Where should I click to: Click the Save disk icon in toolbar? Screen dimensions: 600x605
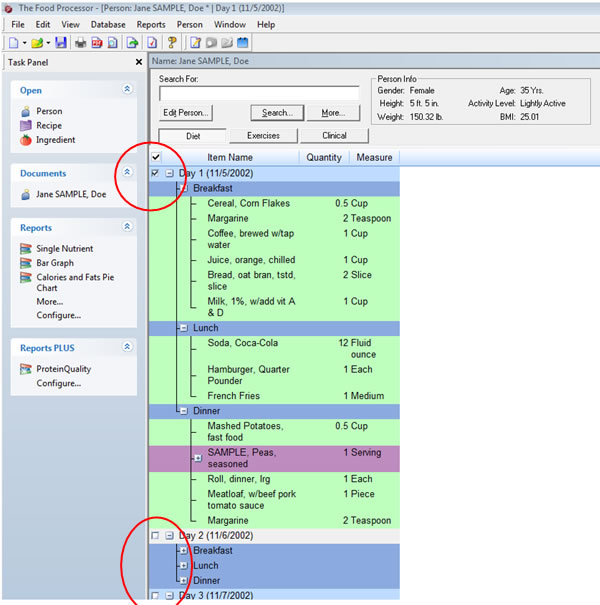(61, 43)
